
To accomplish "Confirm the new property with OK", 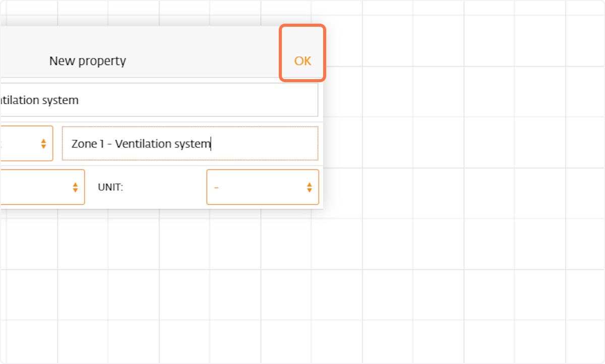I will tap(302, 61).
